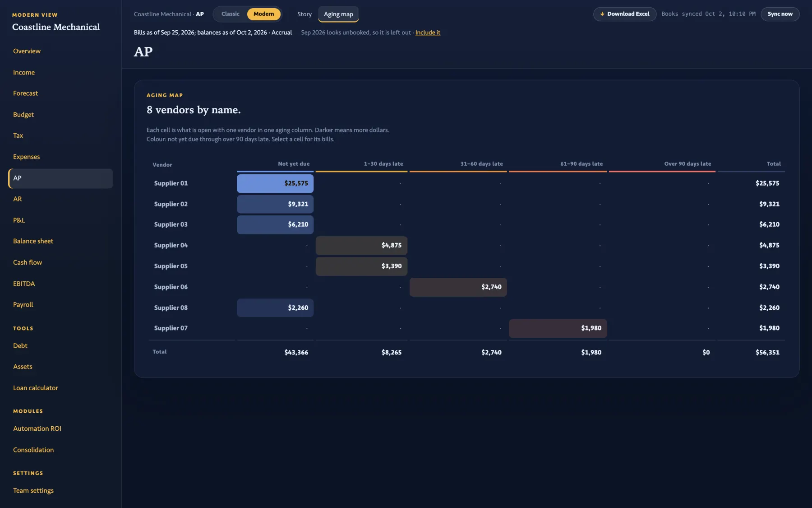Open Payroll in the sidebar
Screen dimensions: 812x508
click(60, 305)
